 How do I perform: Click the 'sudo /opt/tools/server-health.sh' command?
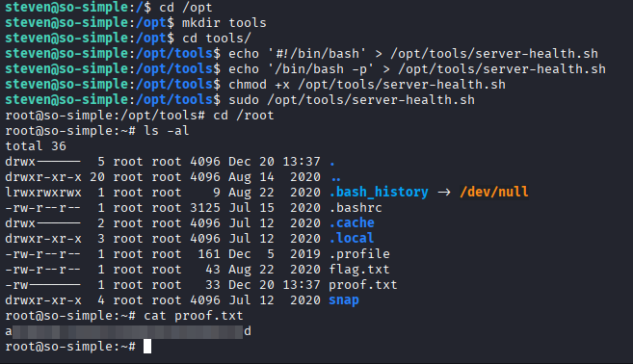(352, 100)
